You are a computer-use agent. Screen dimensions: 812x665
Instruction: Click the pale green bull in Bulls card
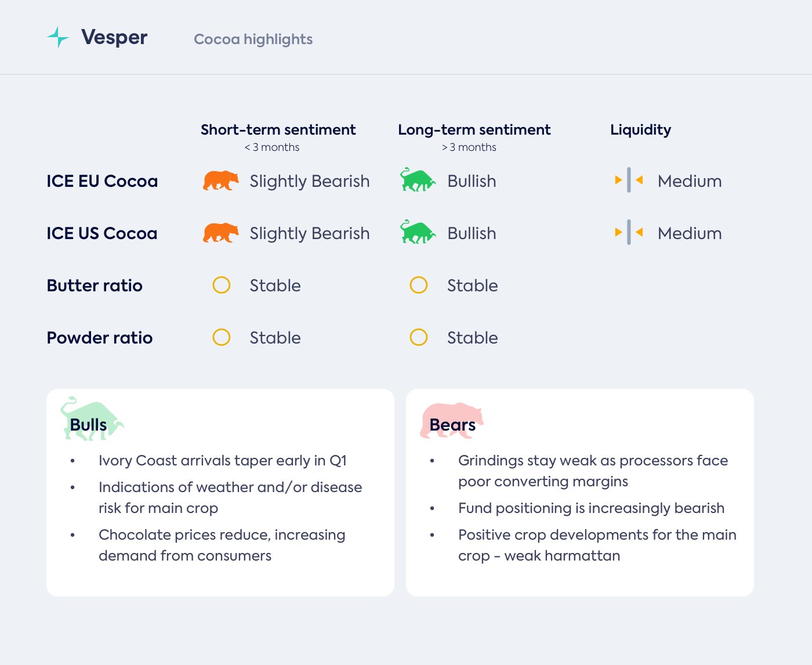click(91, 418)
